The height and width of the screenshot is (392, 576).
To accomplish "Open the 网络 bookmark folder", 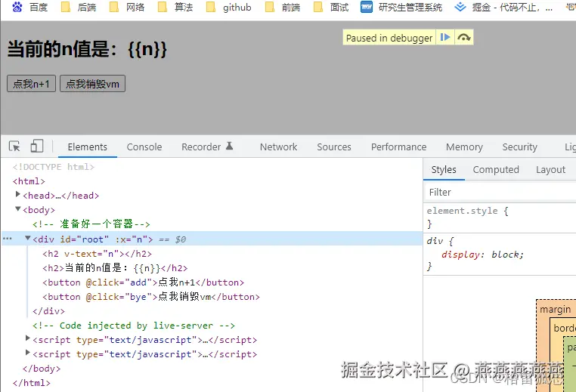I will (127, 7).
